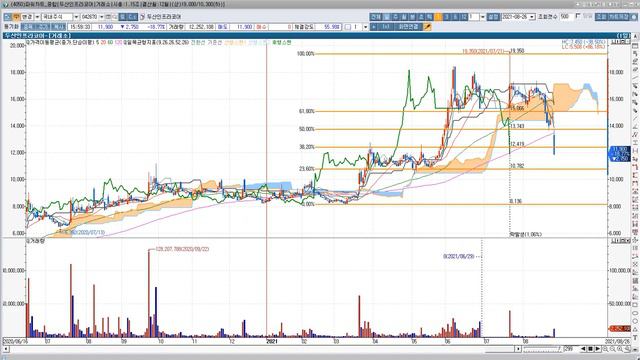640x360 pixels.
Task: Click the refresh icon before 두산인프라코어
Action: 142,17
